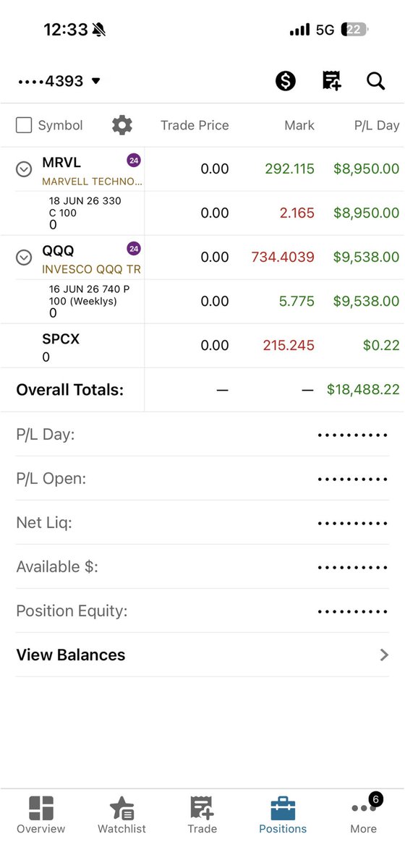
Task: Sort by the Mark column header
Action: 299,125
